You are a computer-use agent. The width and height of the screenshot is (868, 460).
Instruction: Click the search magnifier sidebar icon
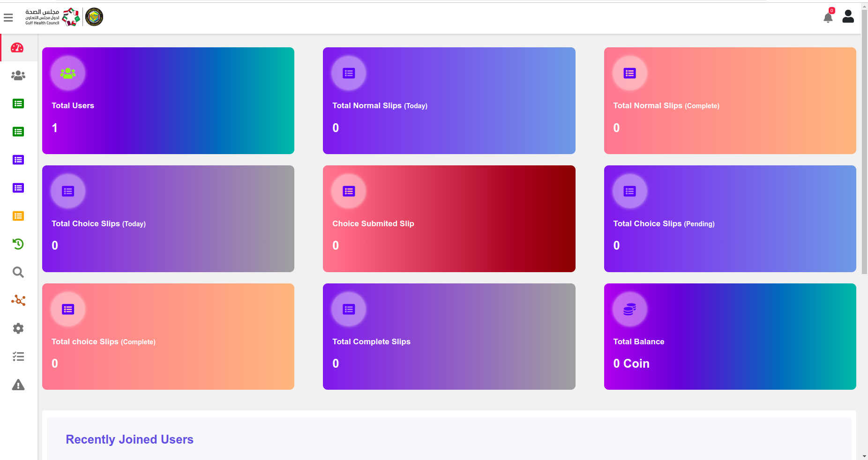[x=18, y=272]
